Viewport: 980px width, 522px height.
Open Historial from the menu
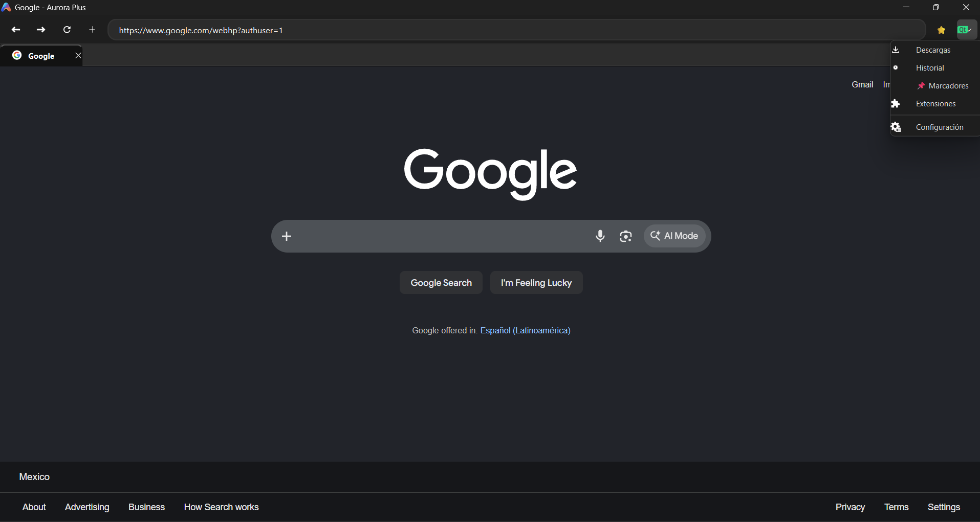coord(934,67)
